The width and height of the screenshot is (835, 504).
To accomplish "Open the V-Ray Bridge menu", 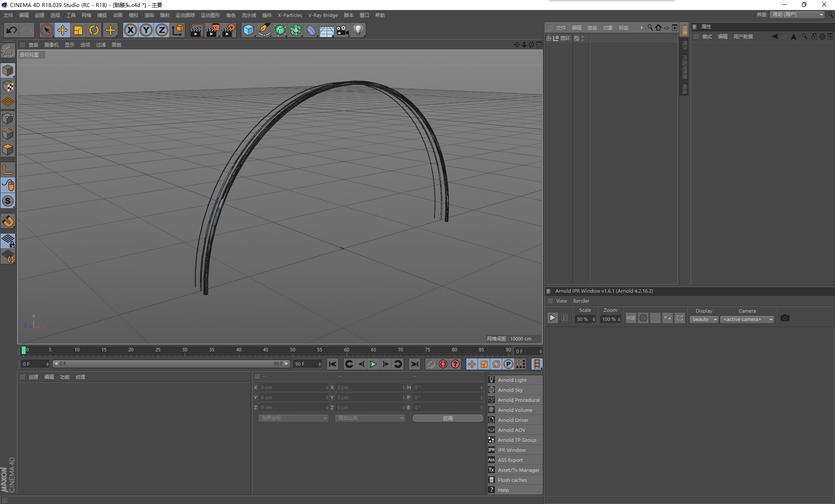I will coord(323,15).
